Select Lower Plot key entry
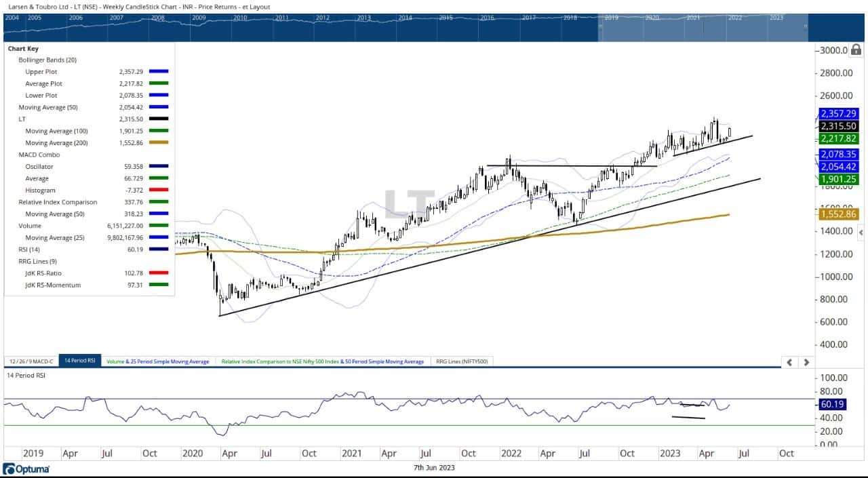Screen dimensions: 868x478 [41, 95]
